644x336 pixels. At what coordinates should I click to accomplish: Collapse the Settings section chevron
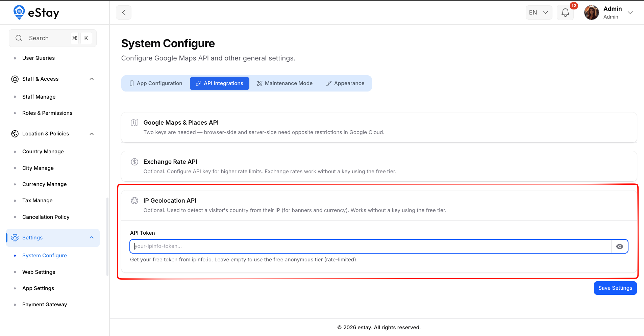[92, 238]
